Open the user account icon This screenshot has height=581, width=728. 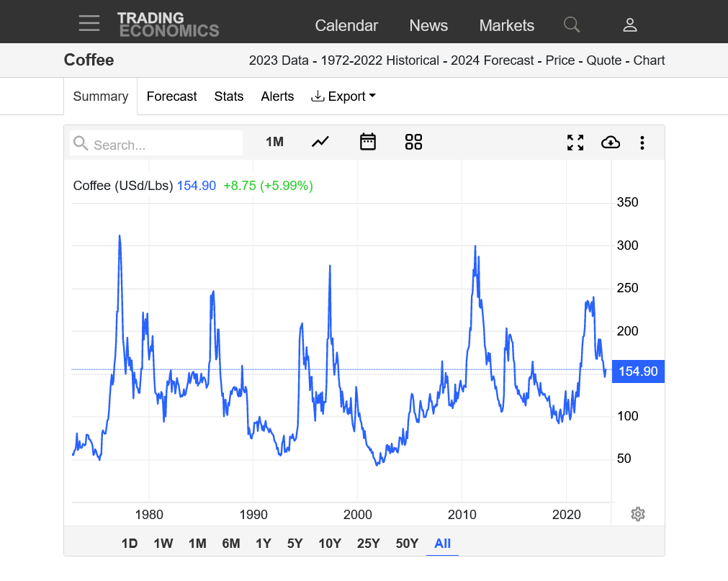pos(630,25)
